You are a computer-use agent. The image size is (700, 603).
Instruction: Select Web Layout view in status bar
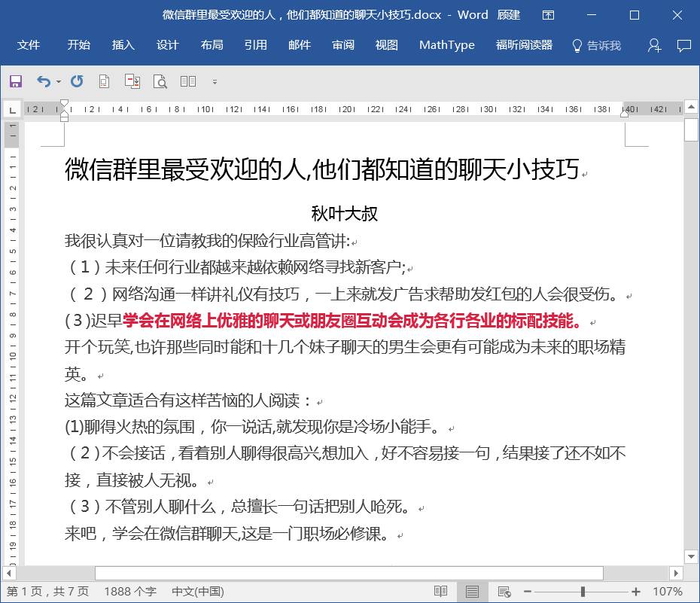[504, 591]
